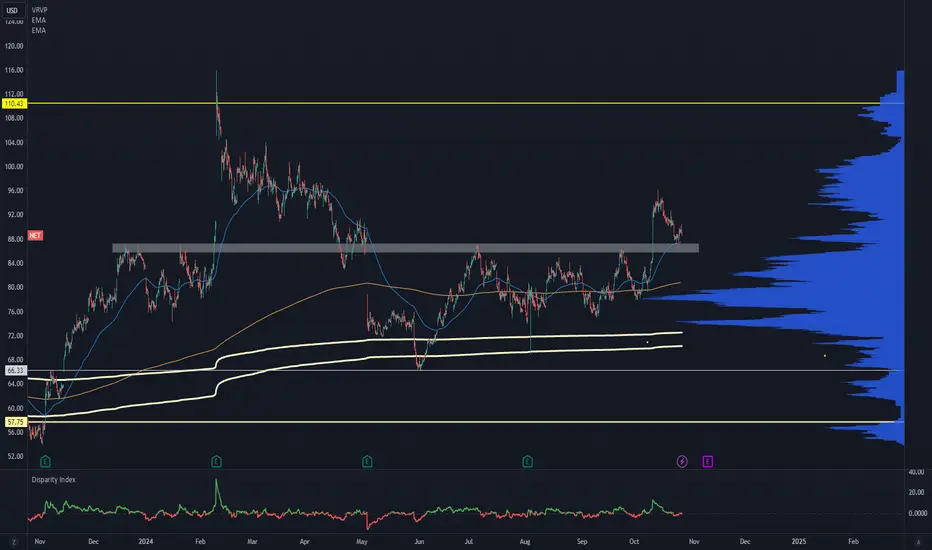The width and height of the screenshot is (932, 550).
Task: Open the earnings marker above May
Action: pyautogui.click(x=367, y=461)
